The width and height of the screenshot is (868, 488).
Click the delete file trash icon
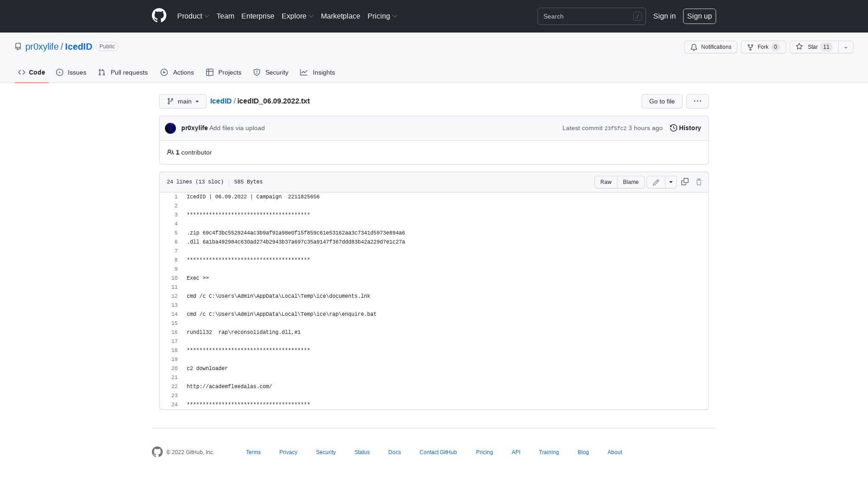pos(699,182)
